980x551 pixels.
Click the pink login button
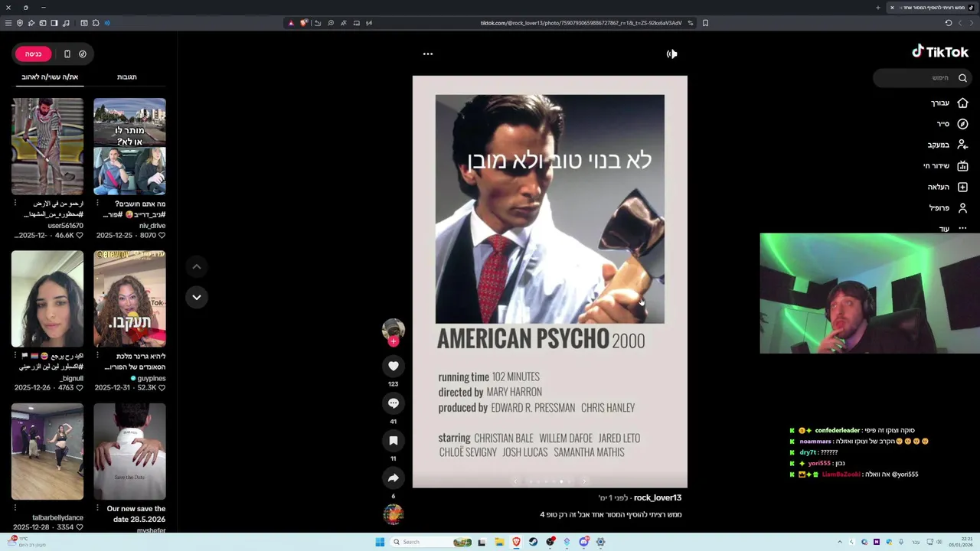33,54
